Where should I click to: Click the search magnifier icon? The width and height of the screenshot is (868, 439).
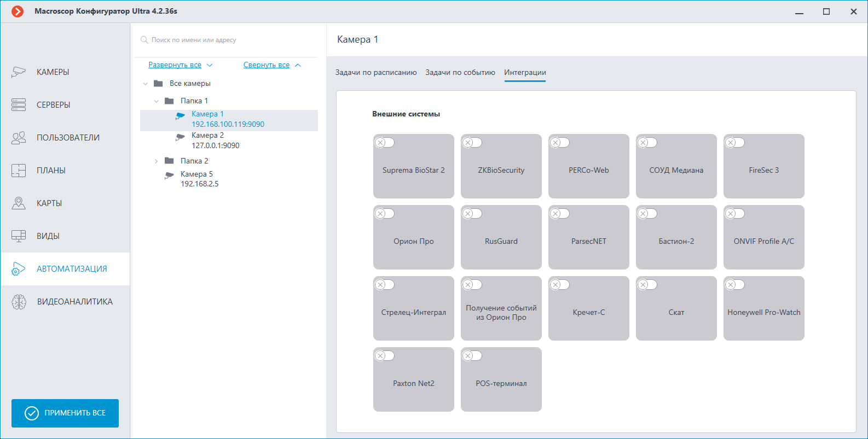tap(144, 40)
